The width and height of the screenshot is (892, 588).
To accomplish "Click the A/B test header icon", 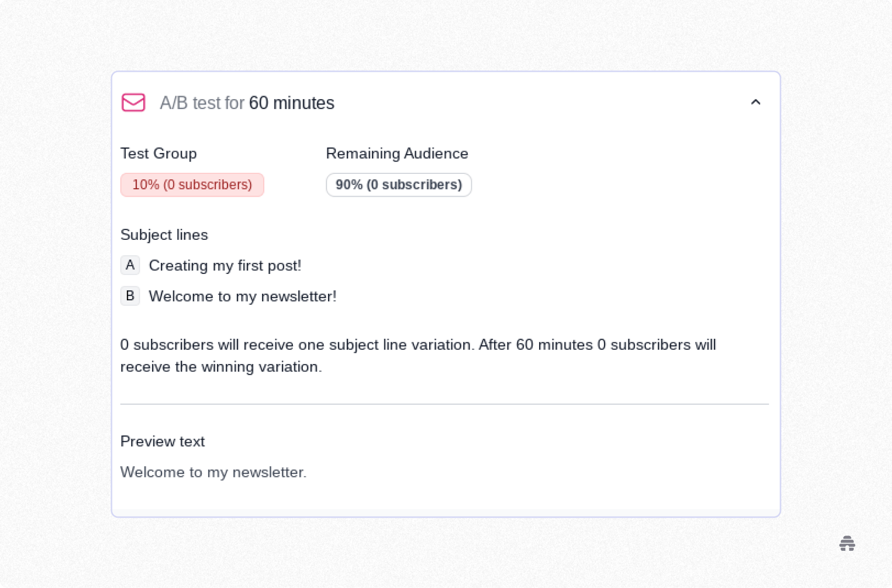I will click(x=132, y=103).
